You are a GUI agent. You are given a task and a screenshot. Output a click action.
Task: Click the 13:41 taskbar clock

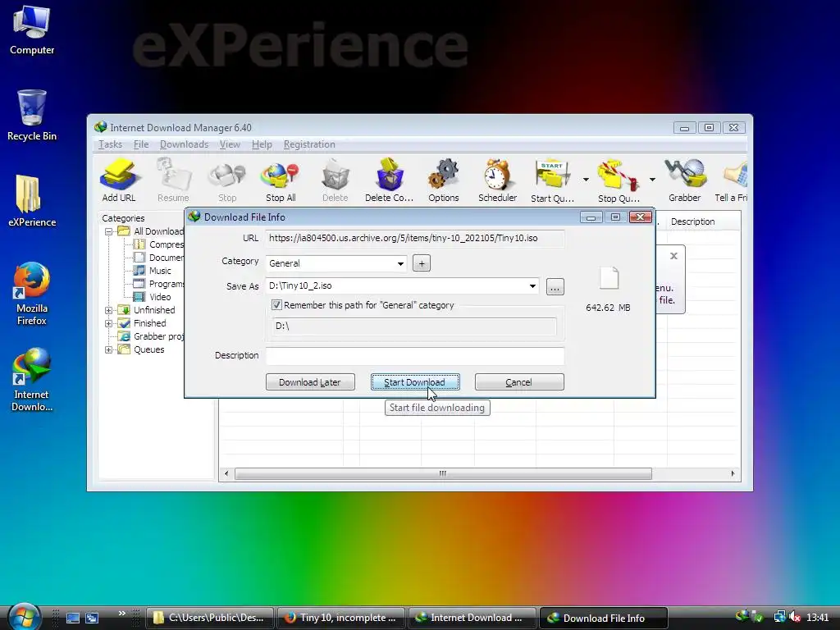pos(818,618)
